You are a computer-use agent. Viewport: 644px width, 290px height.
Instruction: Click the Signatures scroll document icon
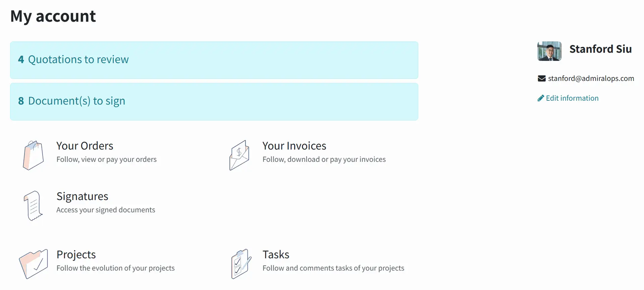tap(33, 205)
